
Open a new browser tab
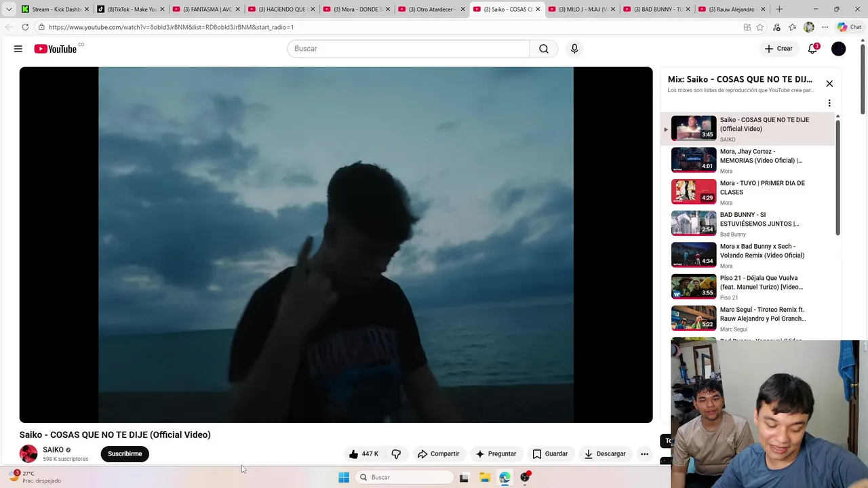coord(779,9)
